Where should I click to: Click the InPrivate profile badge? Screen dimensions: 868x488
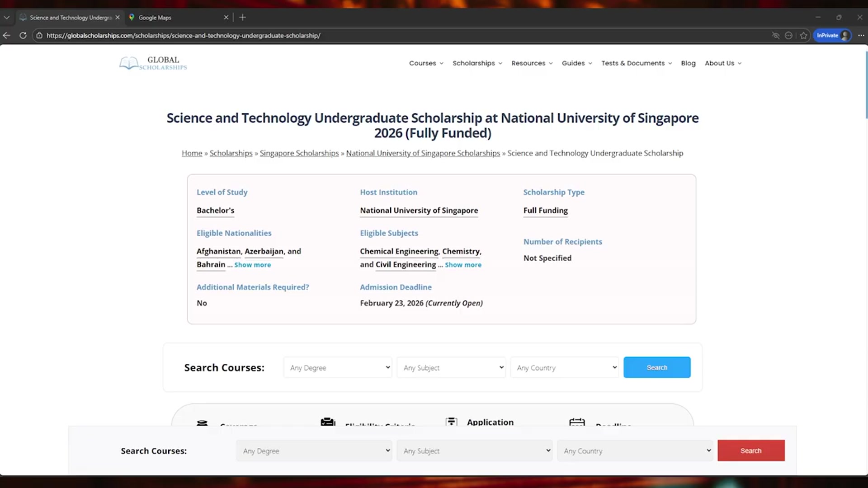coord(832,35)
